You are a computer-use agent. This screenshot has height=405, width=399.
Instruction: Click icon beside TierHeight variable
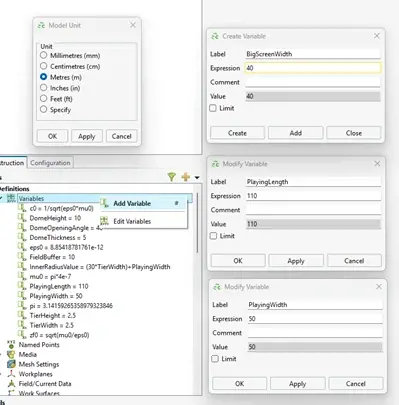(x=22, y=315)
